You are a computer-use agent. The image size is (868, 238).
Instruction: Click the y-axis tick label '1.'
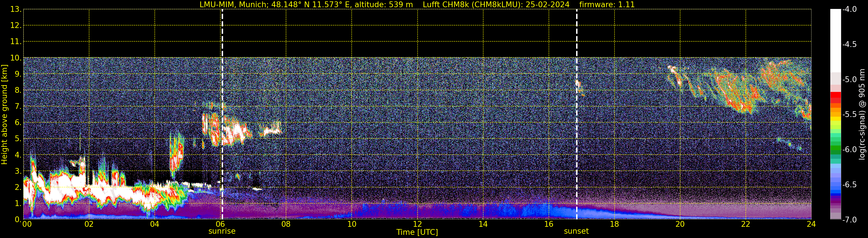point(18,204)
